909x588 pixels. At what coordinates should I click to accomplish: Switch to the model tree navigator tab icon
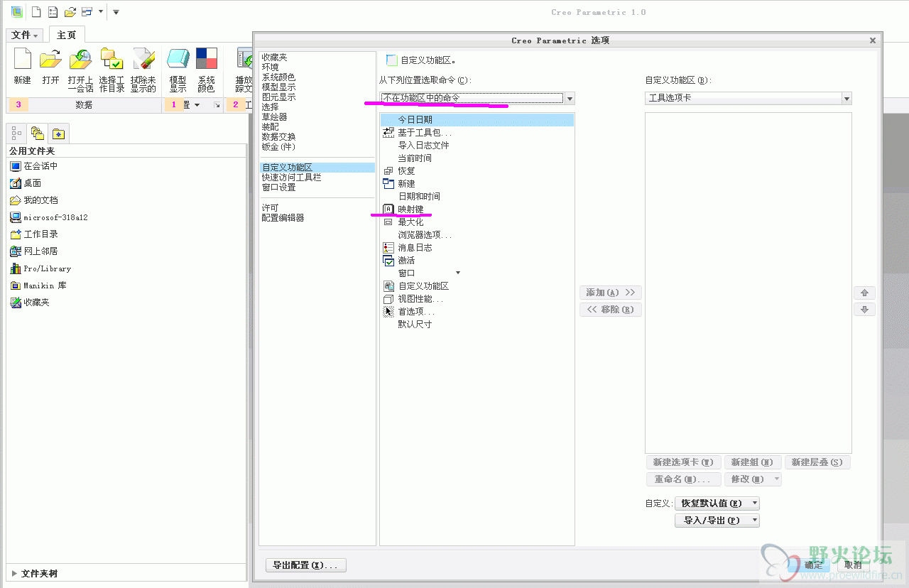click(18, 133)
